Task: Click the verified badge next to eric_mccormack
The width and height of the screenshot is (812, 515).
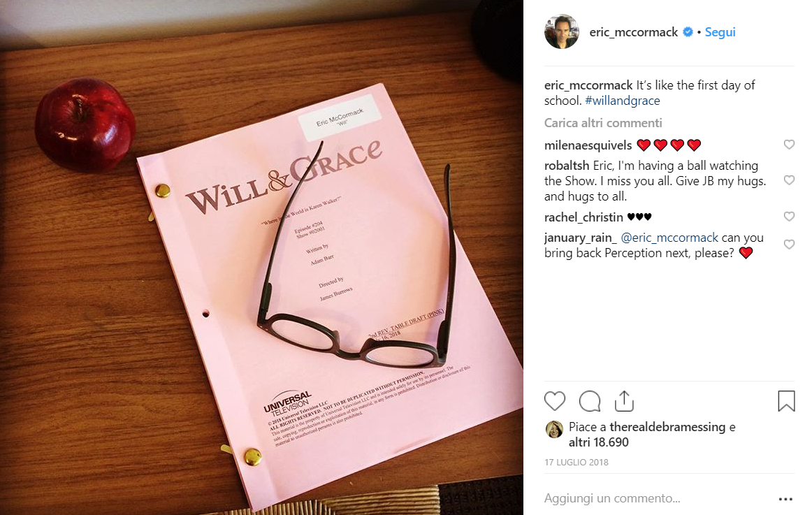Action: (x=688, y=32)
